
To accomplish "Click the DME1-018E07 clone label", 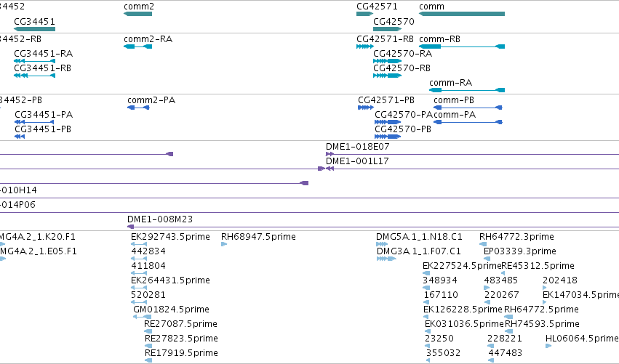I will point(357,146).
